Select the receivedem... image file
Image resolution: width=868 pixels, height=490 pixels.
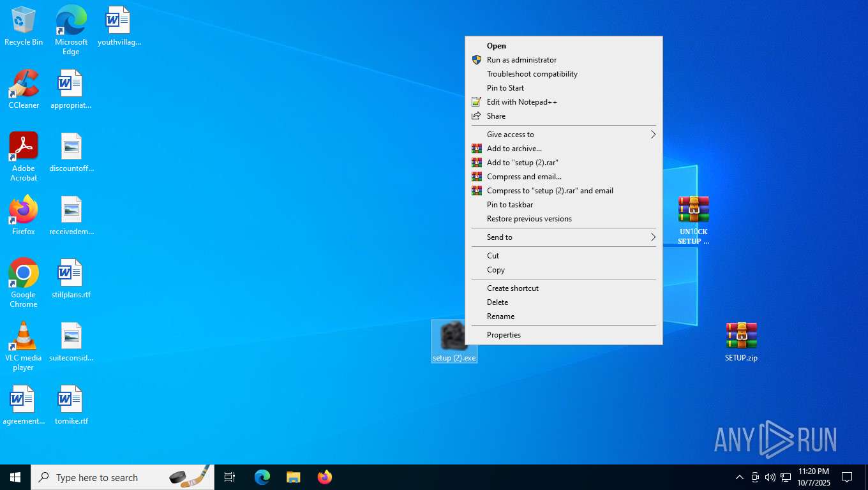71,216
